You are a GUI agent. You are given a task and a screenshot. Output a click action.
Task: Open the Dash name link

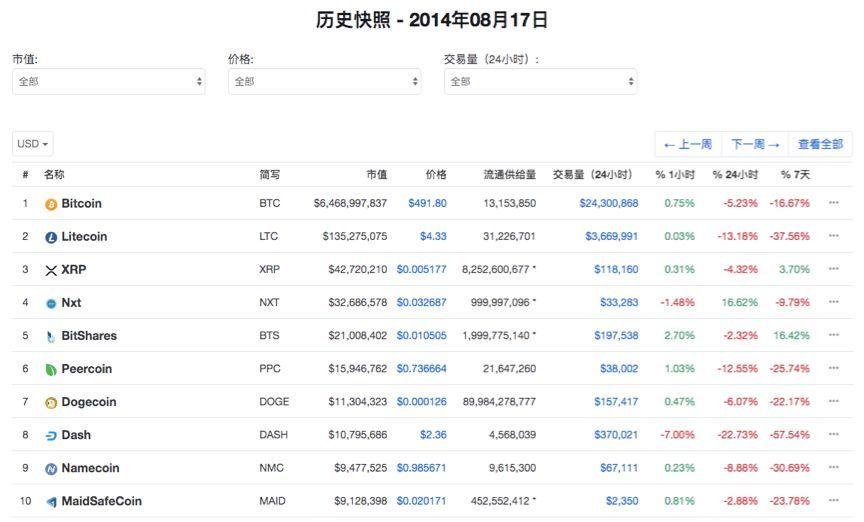(76, 435)
